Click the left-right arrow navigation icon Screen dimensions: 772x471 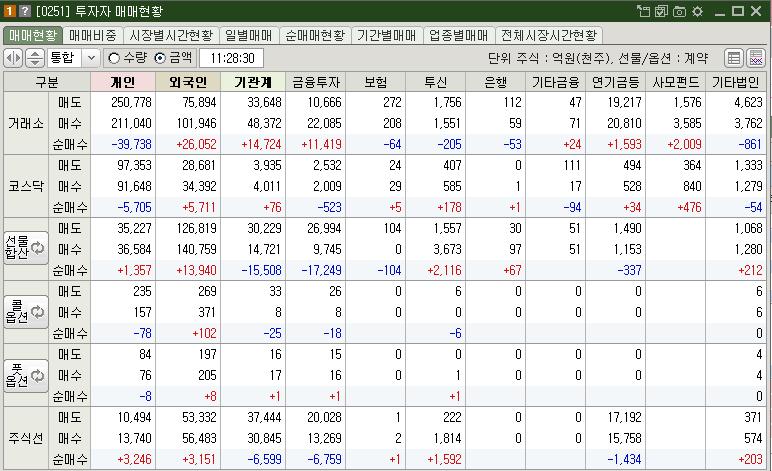[x=13, y=58]
